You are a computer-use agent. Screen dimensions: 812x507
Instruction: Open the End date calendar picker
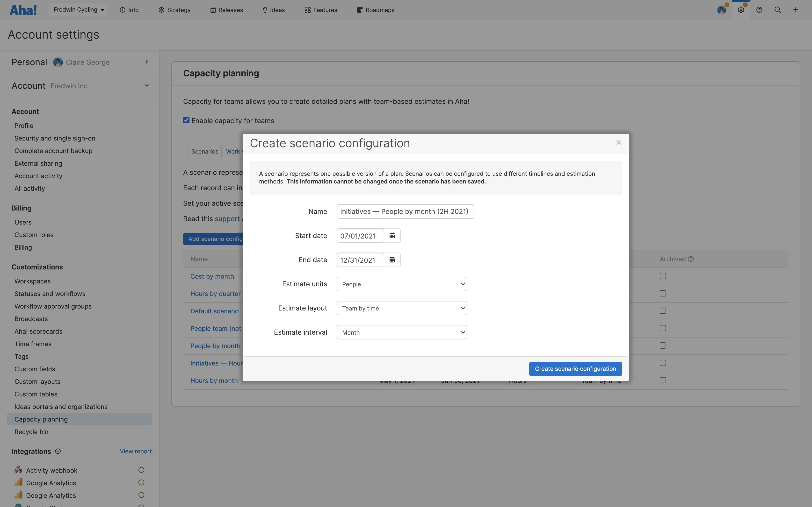[x=392, y=260]
